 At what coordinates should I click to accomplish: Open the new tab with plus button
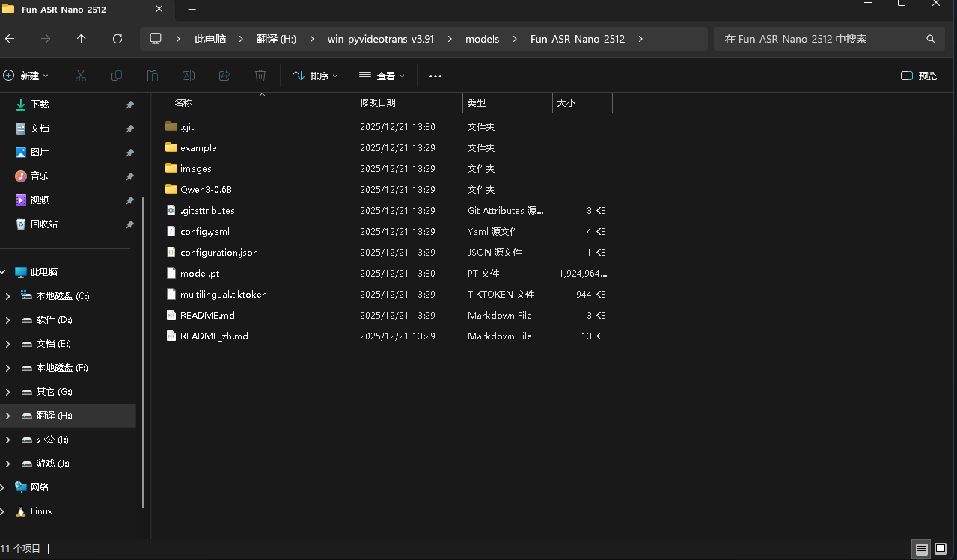point(192,10)
